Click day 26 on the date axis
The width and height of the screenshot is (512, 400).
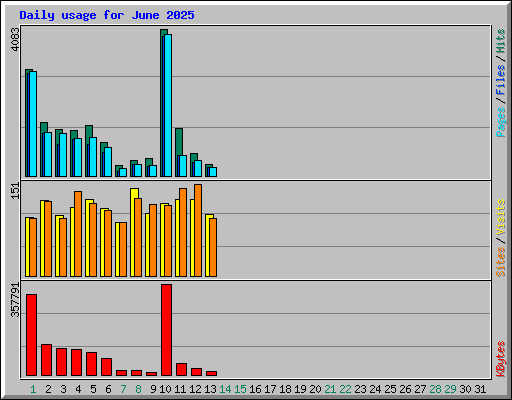(x=405, y=389)
